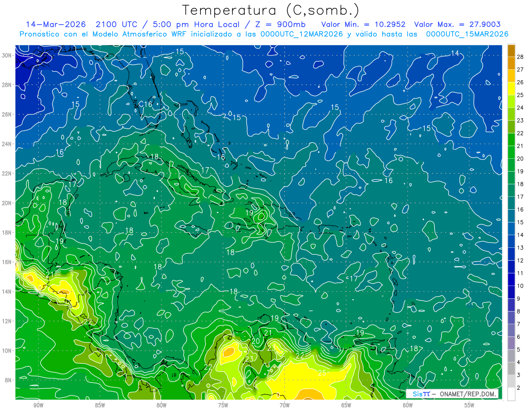The height and width of the screenshot is (411, 532).
Task: Click the 30N latitude axis label
Action: (7, 55)
